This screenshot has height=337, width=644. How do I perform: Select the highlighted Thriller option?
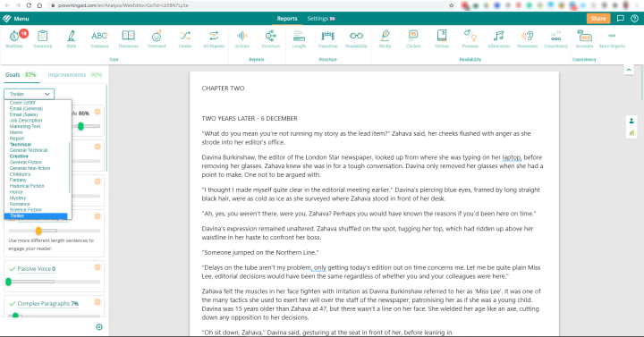[x=36, y=216]
